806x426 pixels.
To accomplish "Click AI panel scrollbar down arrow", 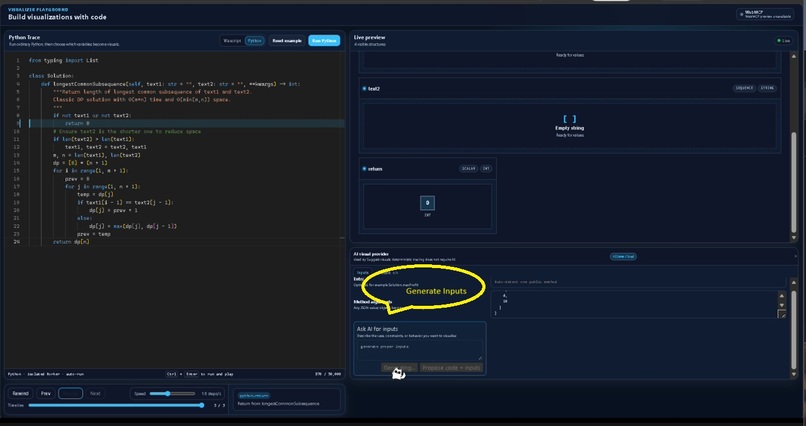I will click(x=794, y=374).
